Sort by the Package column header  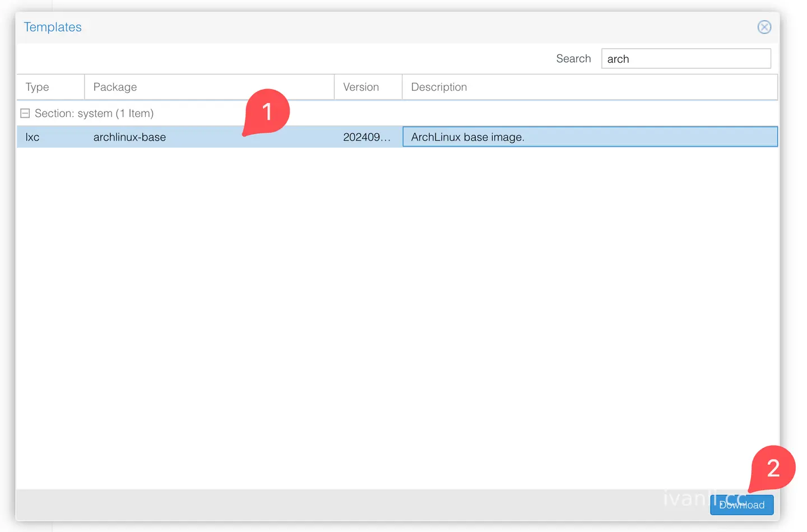pyautogui.click(x=209, y=87)
